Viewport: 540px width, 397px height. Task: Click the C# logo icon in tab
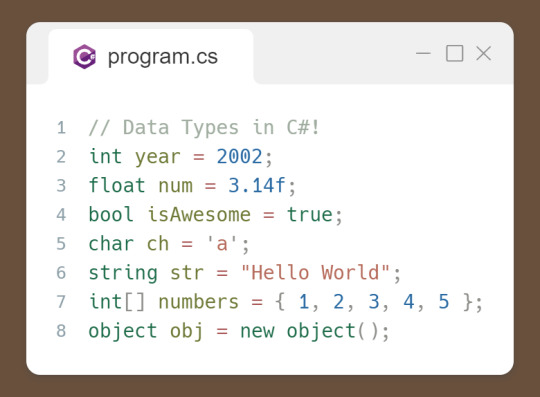tap(84, 56)
